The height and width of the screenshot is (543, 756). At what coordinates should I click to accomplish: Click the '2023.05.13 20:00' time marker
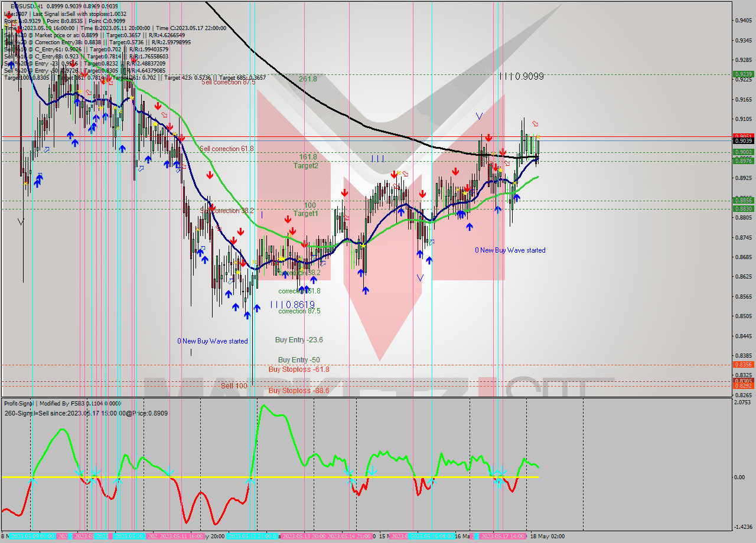click(x=303, y=537)
